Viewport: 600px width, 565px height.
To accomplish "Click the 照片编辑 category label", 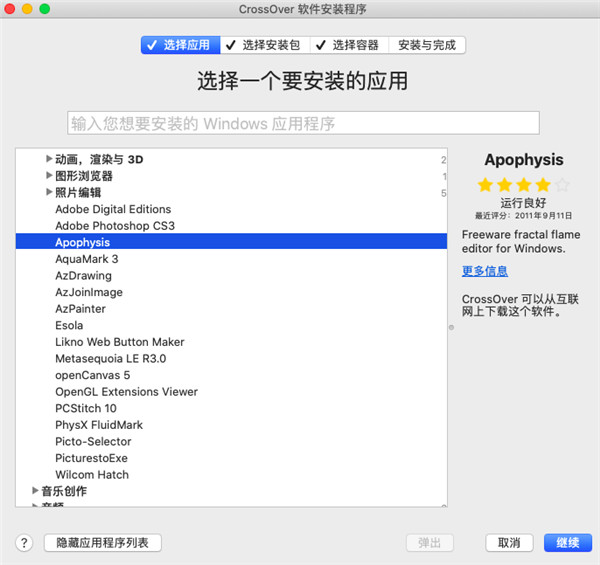I will click(78, 192).
